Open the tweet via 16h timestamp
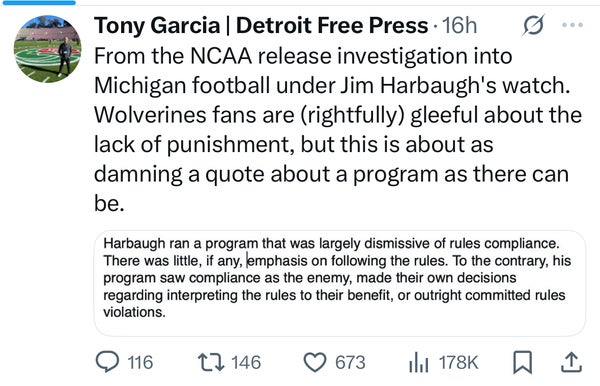The image size is (600, 386). [x=460, y=26]
